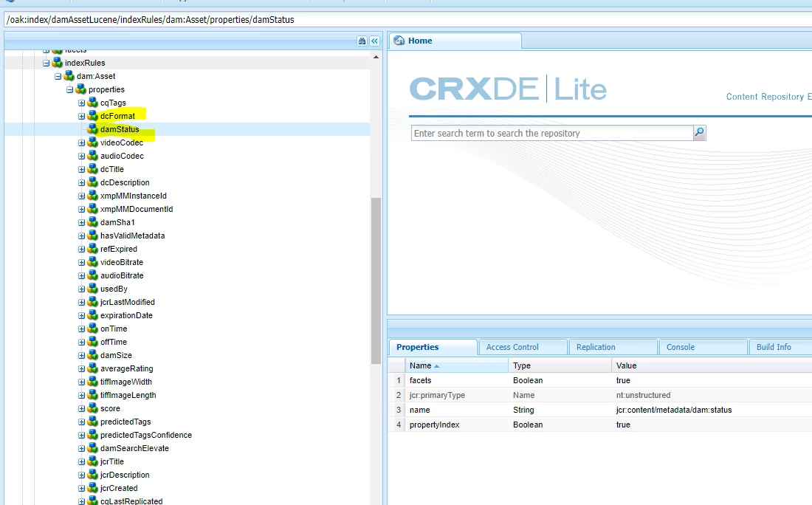Click the Home tab icon
Screen dimensions: 812x505
pos(399,41)
